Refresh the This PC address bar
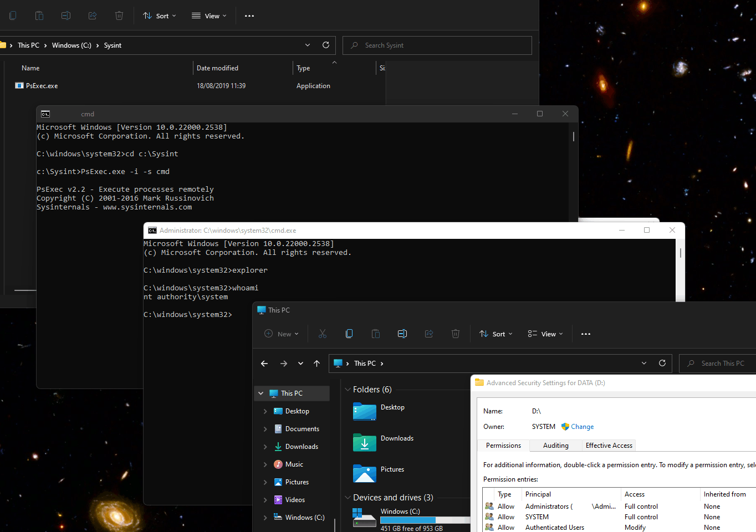Screen dimensions: 756x532 662,364
